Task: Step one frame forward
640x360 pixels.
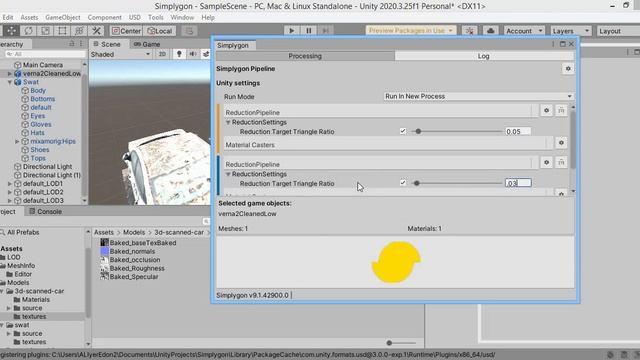Action: [325, 31]
